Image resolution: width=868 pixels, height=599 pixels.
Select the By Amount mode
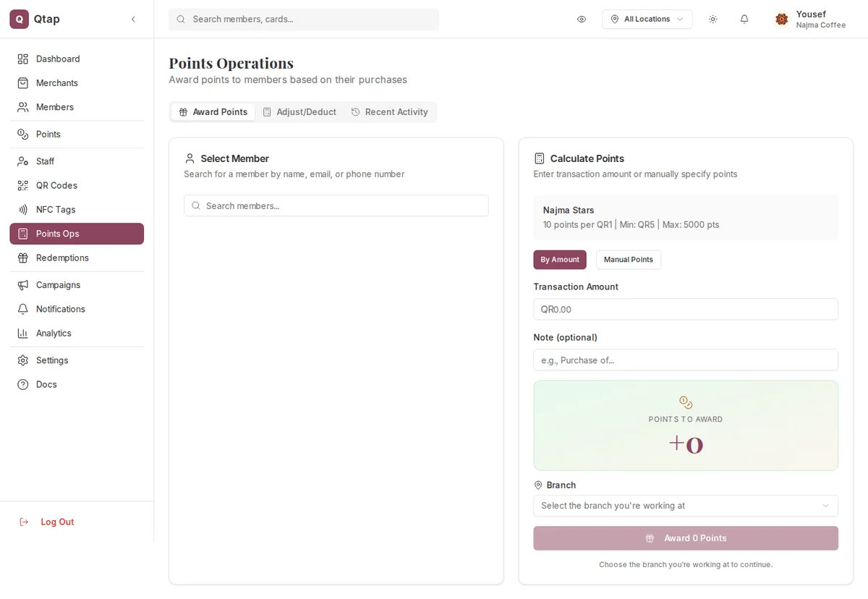pos(560,260)
